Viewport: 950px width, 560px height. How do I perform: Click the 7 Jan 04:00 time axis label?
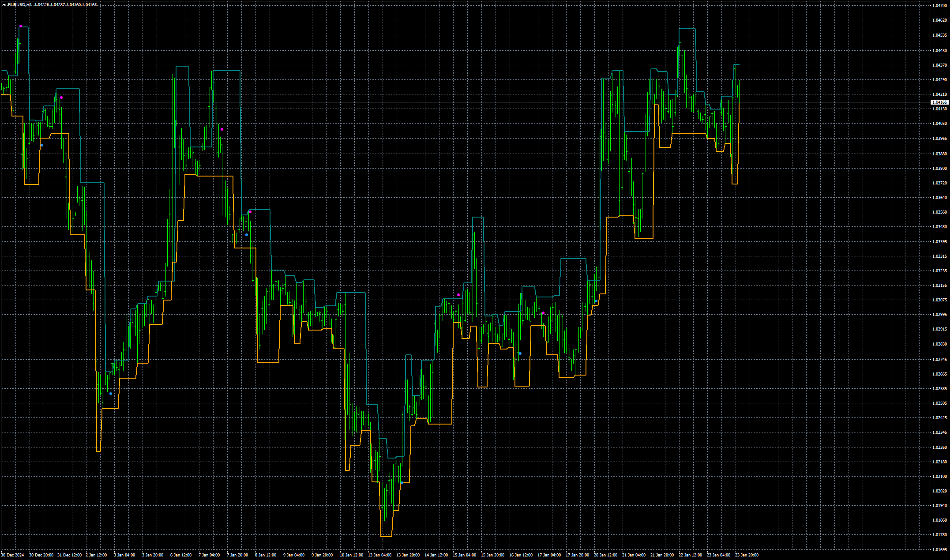[x=209, y=555]
